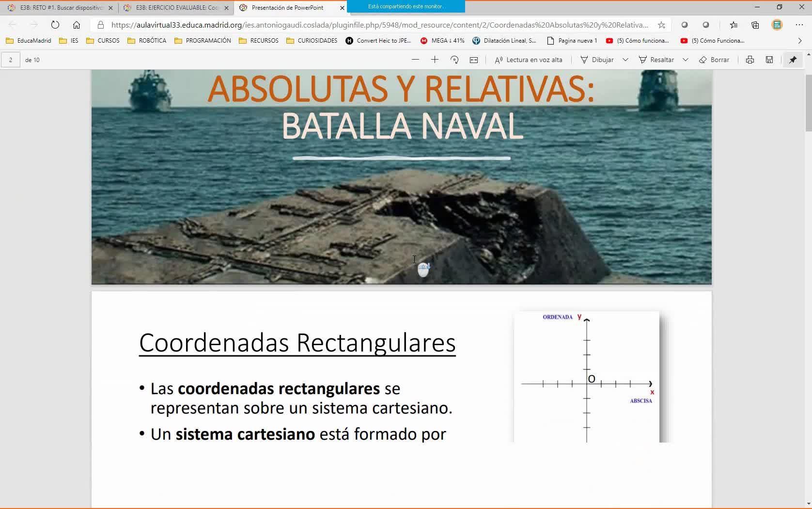This screenshot has width=812, height=509.
Task: Open the first (5) Cómo funciona YouTube bookmark
Action: (x=638, y=41)
